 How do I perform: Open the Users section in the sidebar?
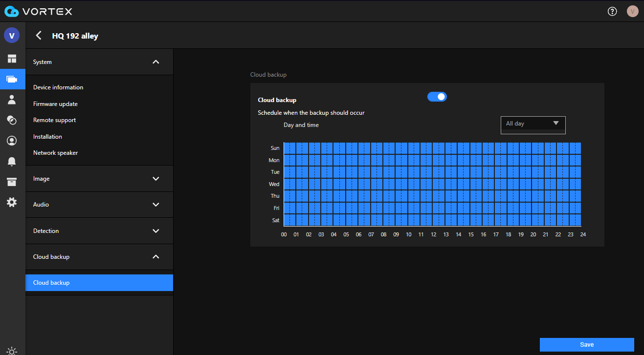tap(12, 100)
